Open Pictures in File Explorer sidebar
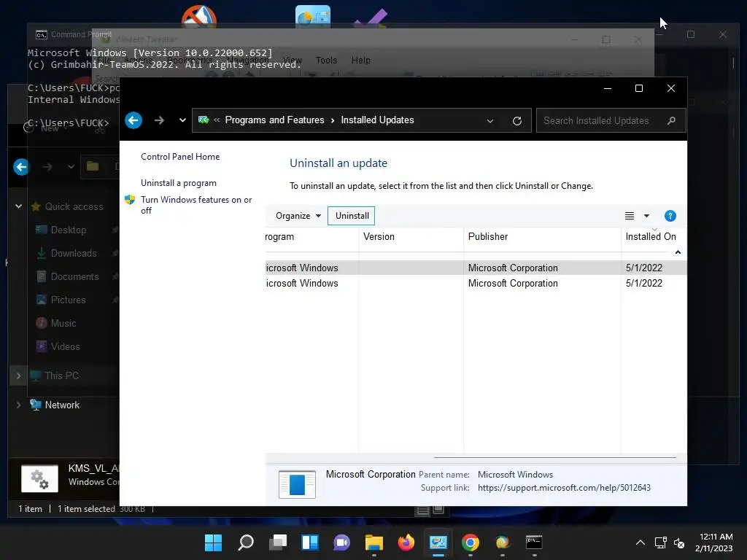 68,300
